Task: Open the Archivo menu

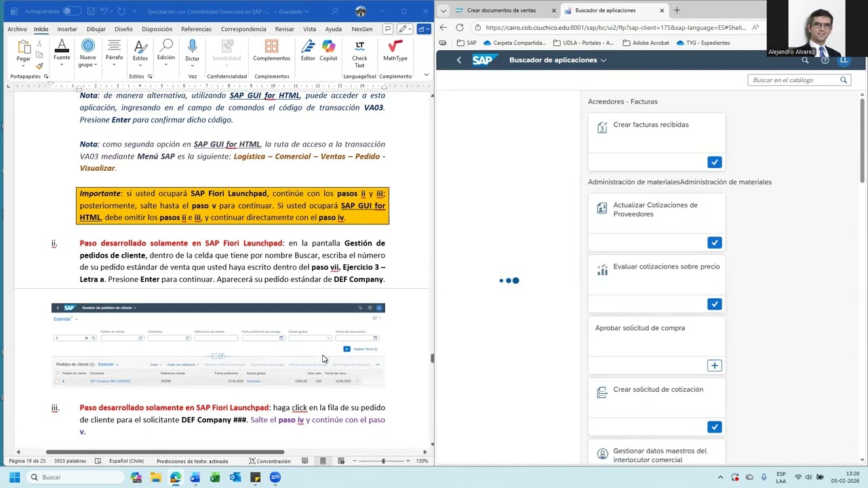Action: click(x=17, y=29)
